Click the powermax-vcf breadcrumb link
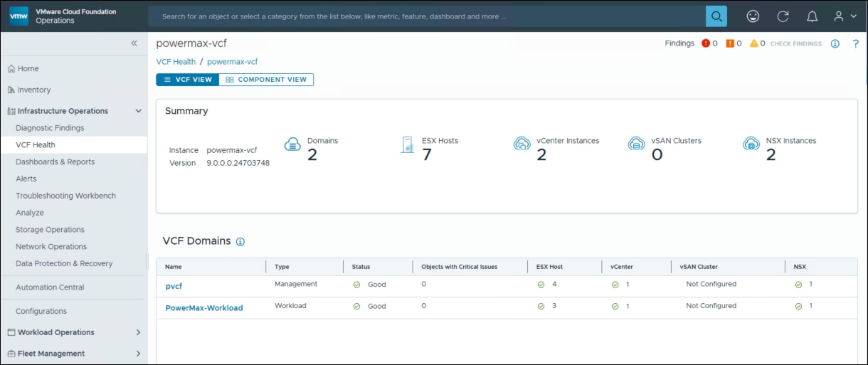The width and height of the screenshot is (868, 365). 233,62
